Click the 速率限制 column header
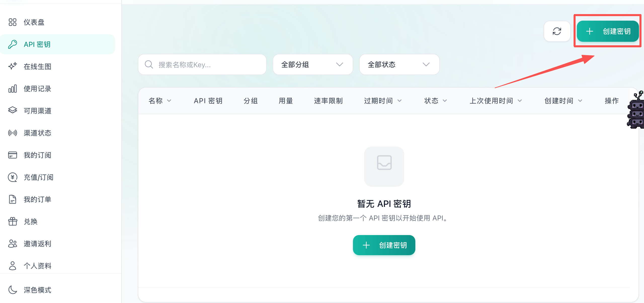Image resolution: width=644 pixels, height=303 pixels. (x=328, y=101)
